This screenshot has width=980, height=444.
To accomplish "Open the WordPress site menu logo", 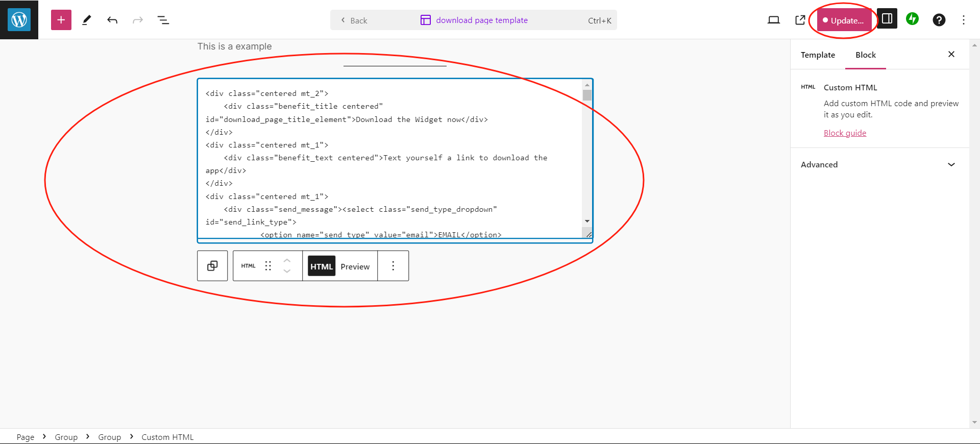I will 19,20.
